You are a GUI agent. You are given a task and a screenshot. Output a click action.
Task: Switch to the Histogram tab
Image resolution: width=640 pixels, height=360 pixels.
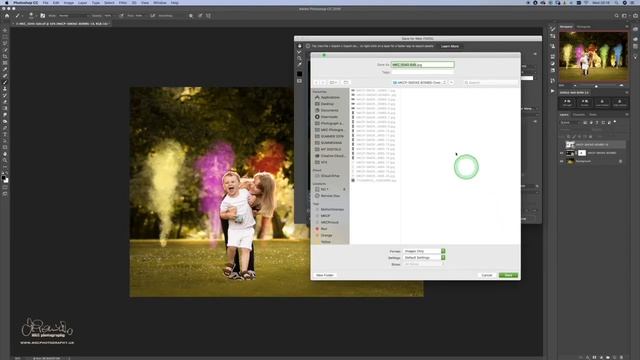583,27
